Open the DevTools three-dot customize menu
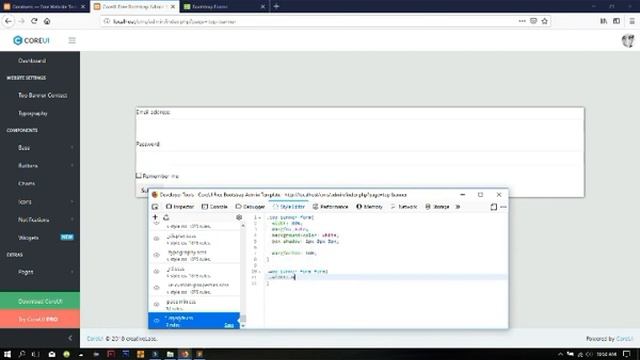This screenshot has width=640, height=360. (503, 207)
